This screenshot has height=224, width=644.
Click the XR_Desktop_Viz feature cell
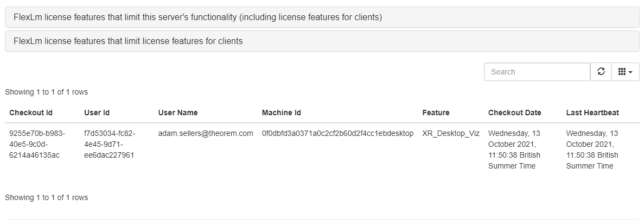tap(451, 133)
